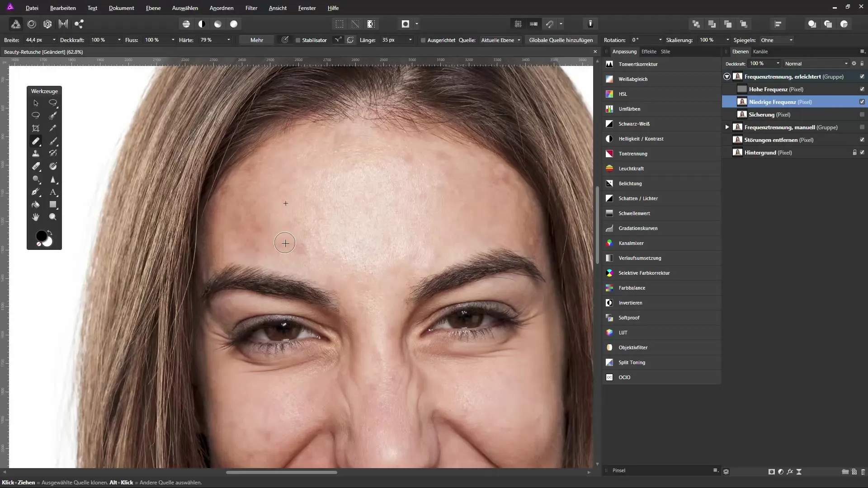Enable the Stabilisator checkbox
The width and height of the screenshot is (868, 488).
[298, 40]
